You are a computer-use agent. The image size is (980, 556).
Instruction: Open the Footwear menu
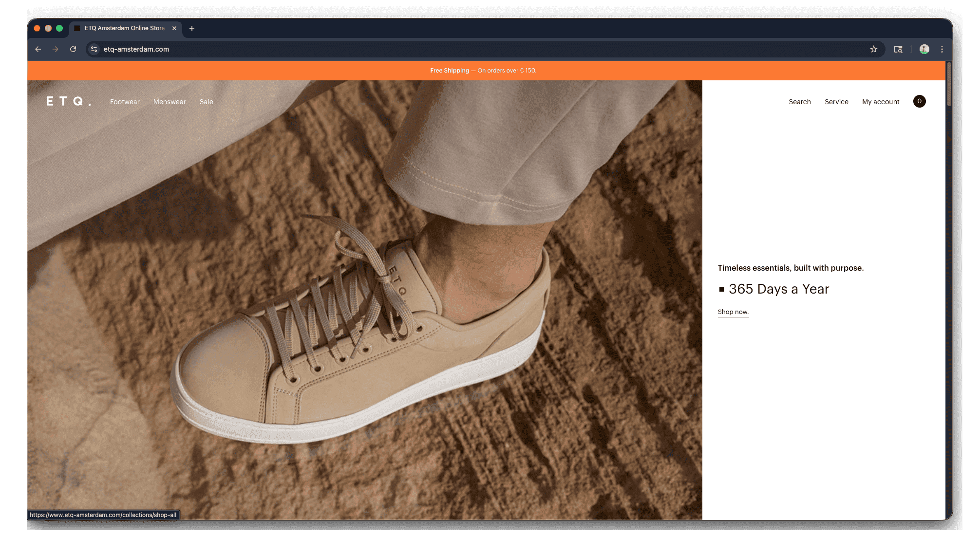click(125, 102)
